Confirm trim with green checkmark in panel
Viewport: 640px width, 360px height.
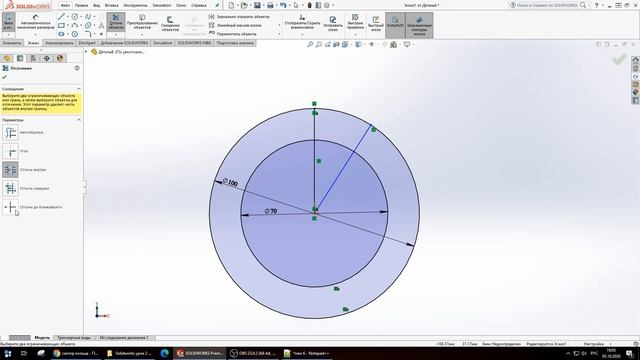(4, 77)
